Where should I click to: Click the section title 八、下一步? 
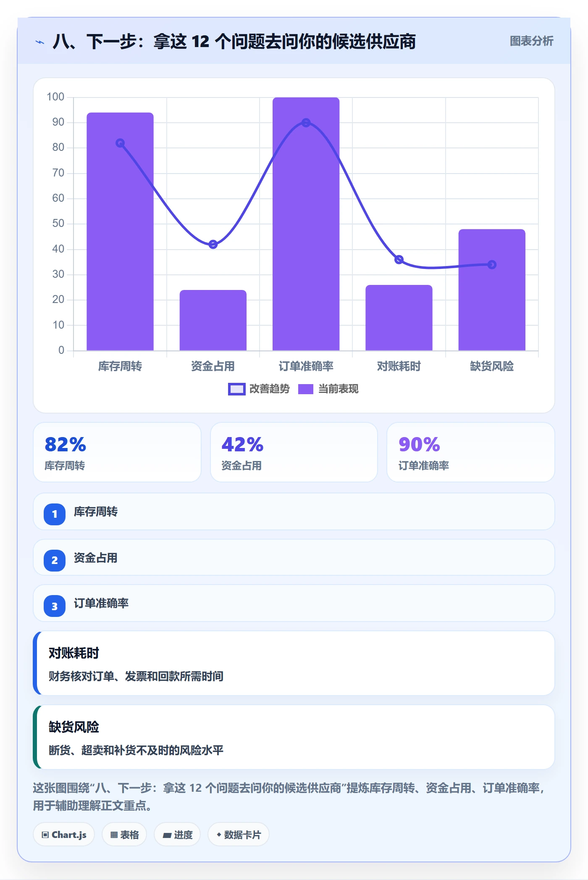[234, 42]
